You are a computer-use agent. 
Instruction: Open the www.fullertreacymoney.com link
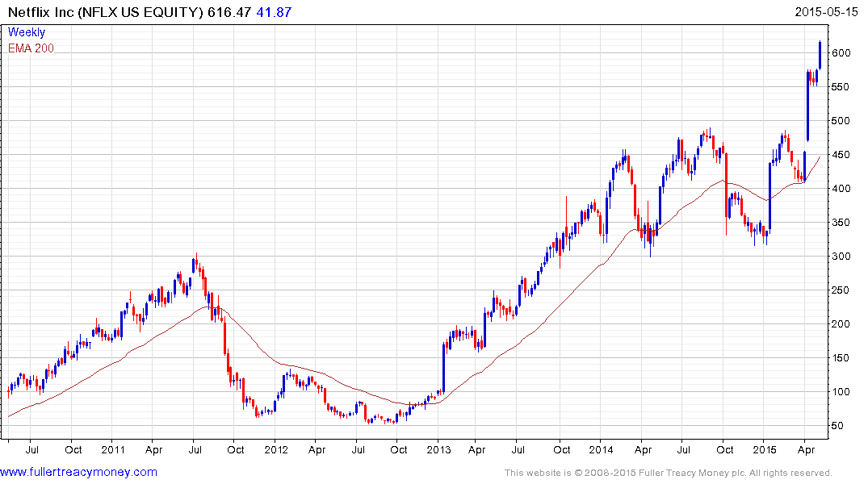tap(78, 472)
